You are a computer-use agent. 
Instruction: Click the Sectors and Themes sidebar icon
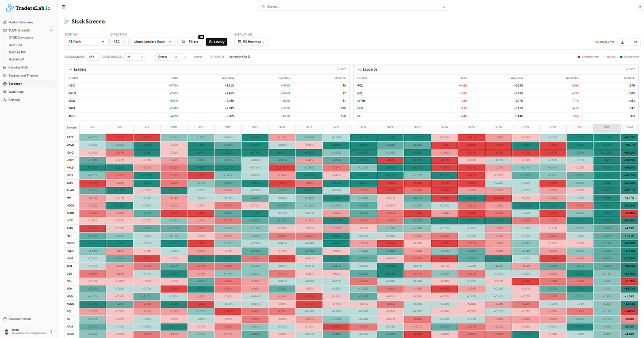[5, 76]
